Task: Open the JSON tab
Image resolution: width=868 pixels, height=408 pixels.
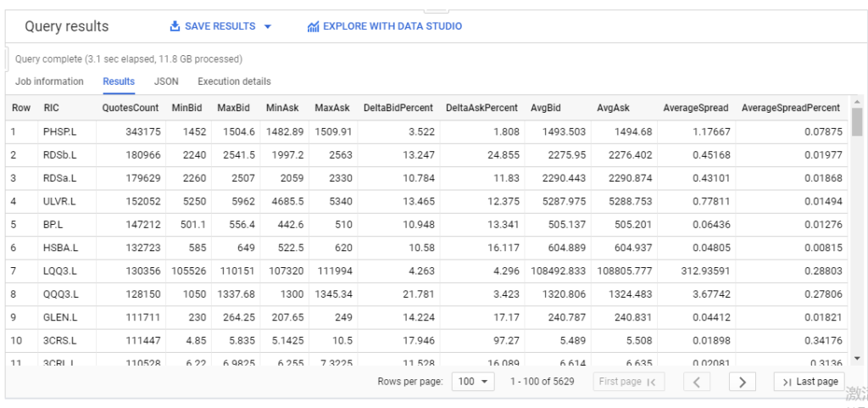Action: click(x=166, y=81)
